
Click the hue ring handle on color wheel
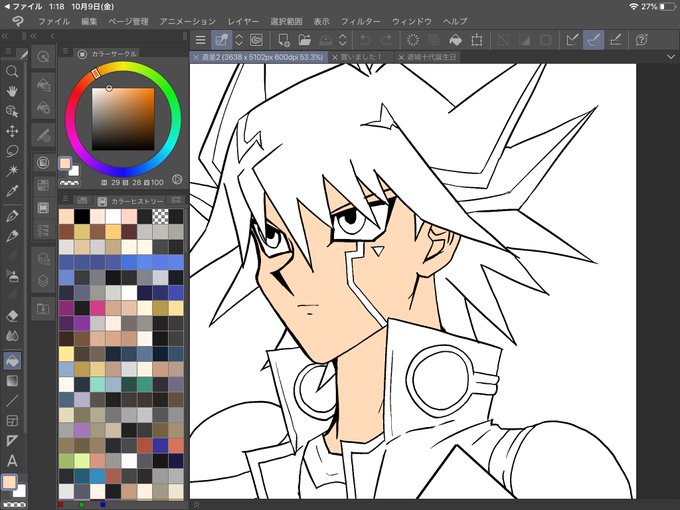click(x=96, y=73)
